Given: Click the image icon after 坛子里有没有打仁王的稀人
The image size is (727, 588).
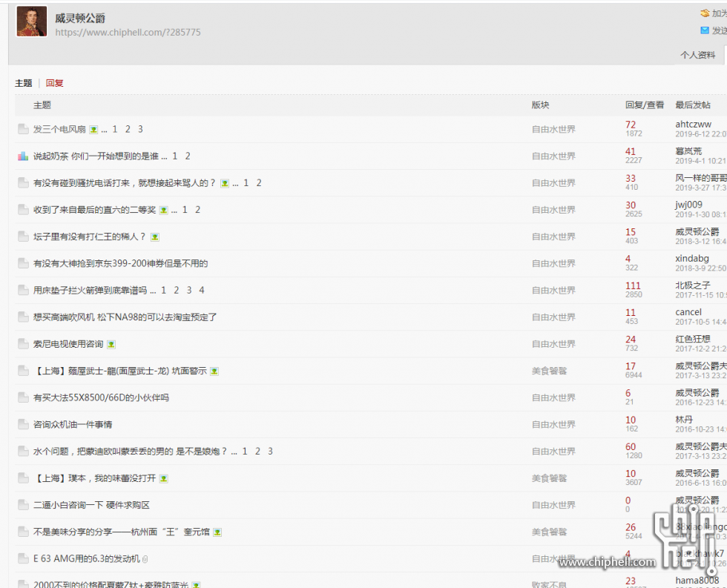Looking at the screenshot, I should point(155,237).
